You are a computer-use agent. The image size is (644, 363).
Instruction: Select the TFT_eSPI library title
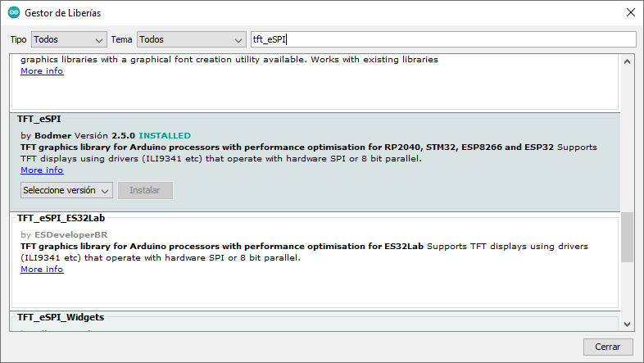pos(39,119)
